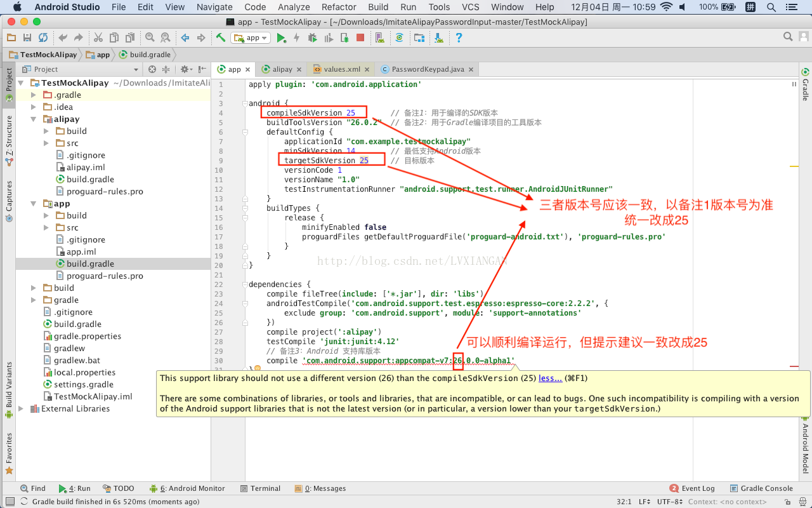Collapse the TestMockAlipay root tree node
The height and width of the screenshot is (508, 812).
pyautogui.click(x=21, y=83)
